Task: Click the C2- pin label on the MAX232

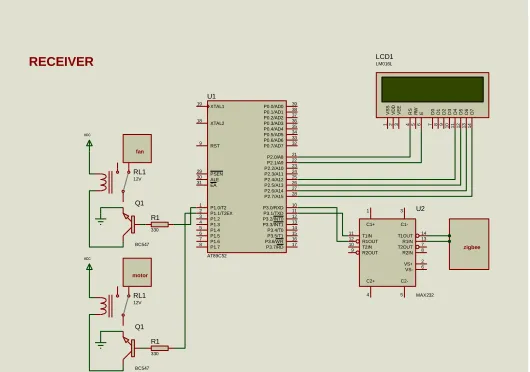Action: pos(404,281)
